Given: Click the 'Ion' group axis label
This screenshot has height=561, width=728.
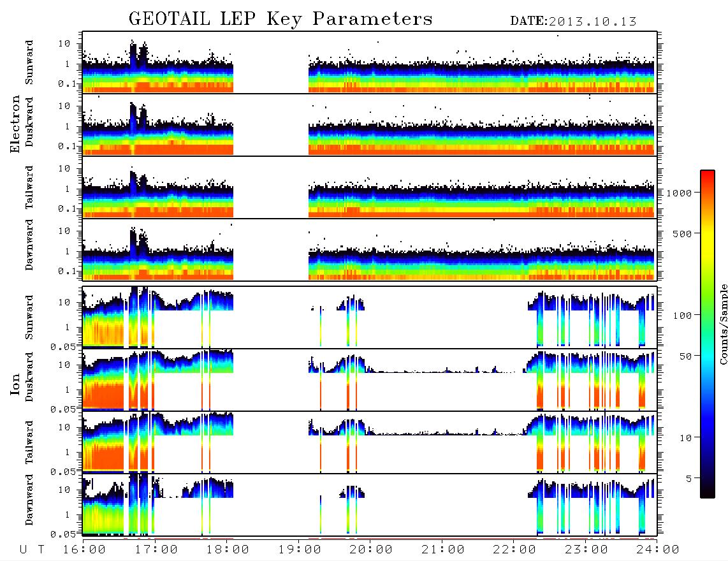Looking at the screenshot, I should 15,384.
